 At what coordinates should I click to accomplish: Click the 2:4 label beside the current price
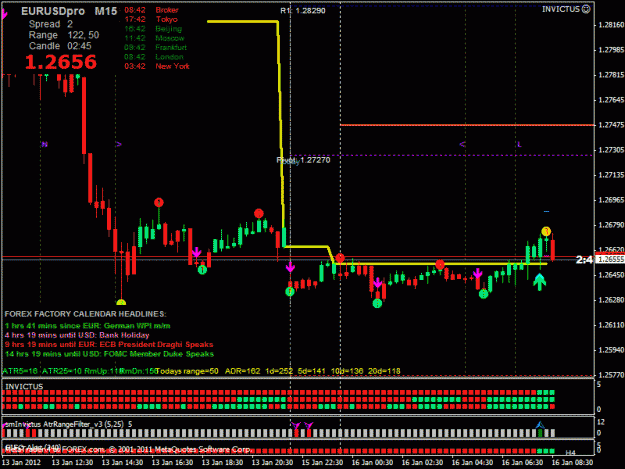584,260
